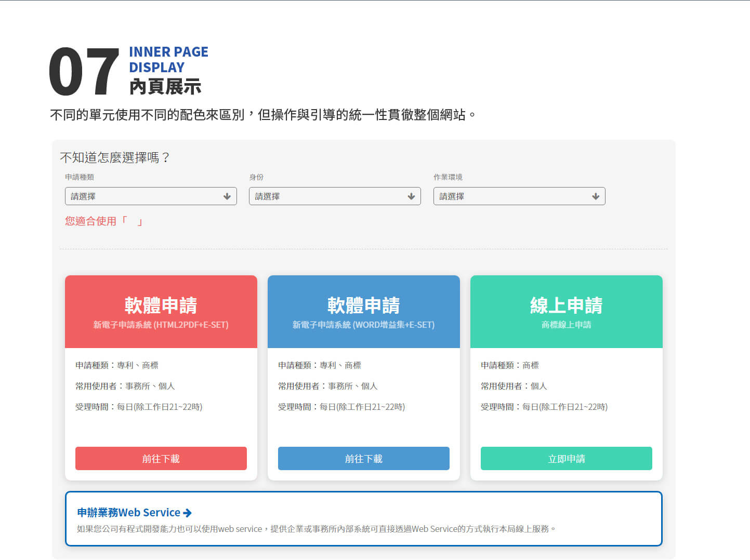This screenshot has height=560, width=750.
Task: Click the INNER PAGE DISPLAY heading
Action: tap(168, 59)
